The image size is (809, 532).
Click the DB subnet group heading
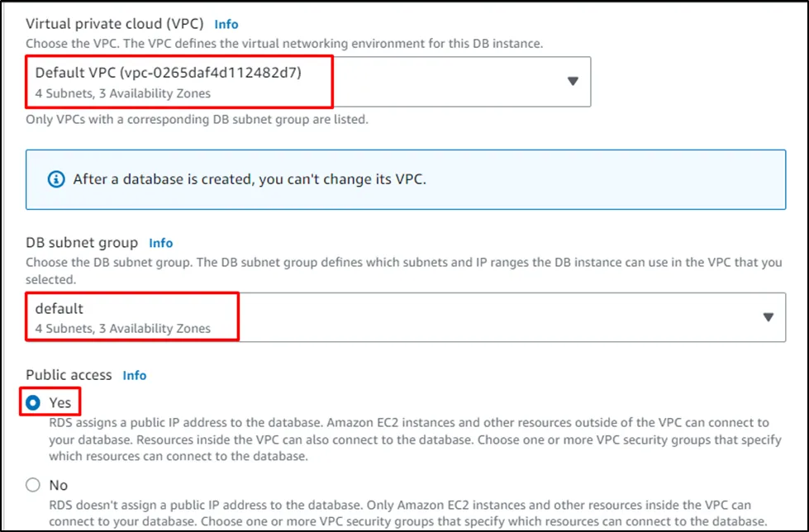(x=82, y=243)
